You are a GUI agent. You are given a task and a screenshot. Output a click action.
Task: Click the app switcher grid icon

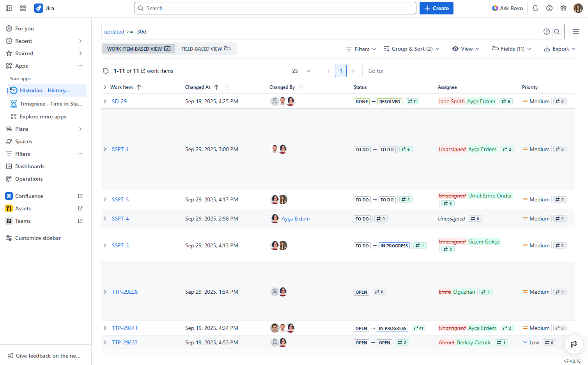[x=23, y=8]
